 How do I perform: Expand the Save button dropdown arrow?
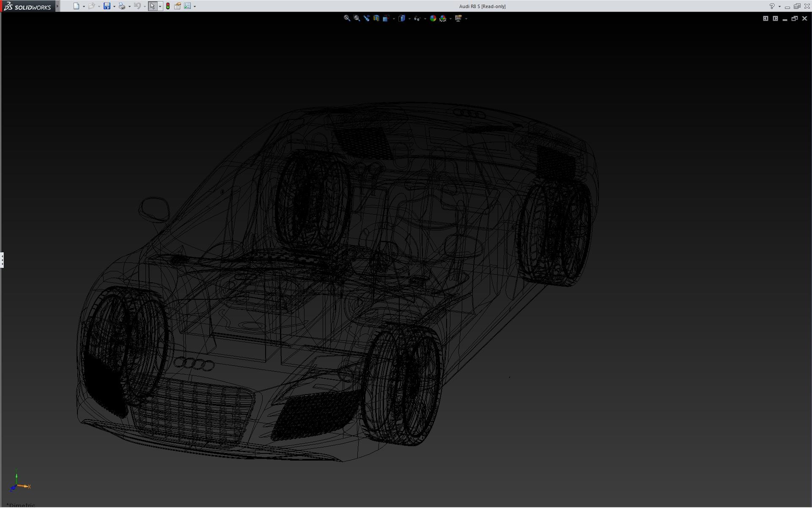click(114, 7)
